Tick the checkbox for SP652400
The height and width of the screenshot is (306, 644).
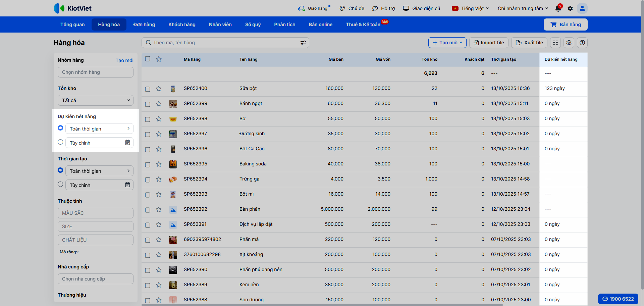coord(148,89)
